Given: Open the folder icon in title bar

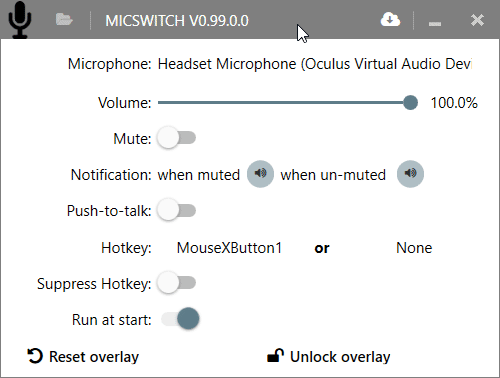Looking at the screenshot, I should 64,20.
